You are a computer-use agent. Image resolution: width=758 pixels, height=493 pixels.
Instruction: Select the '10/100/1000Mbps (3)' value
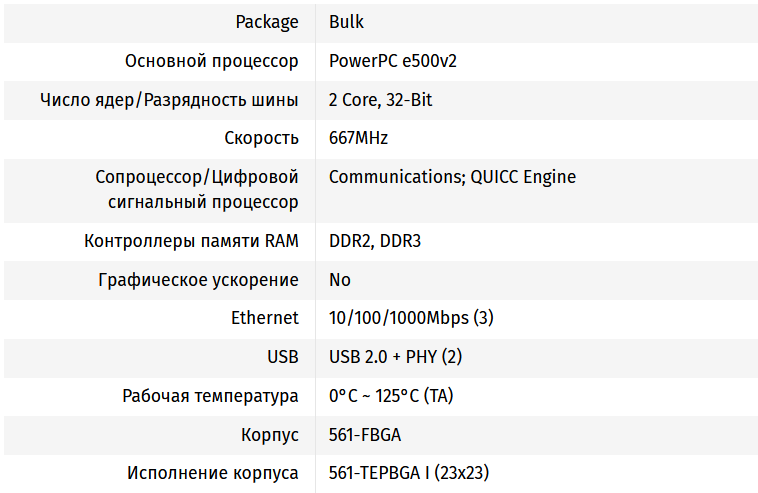click(411, 318)
